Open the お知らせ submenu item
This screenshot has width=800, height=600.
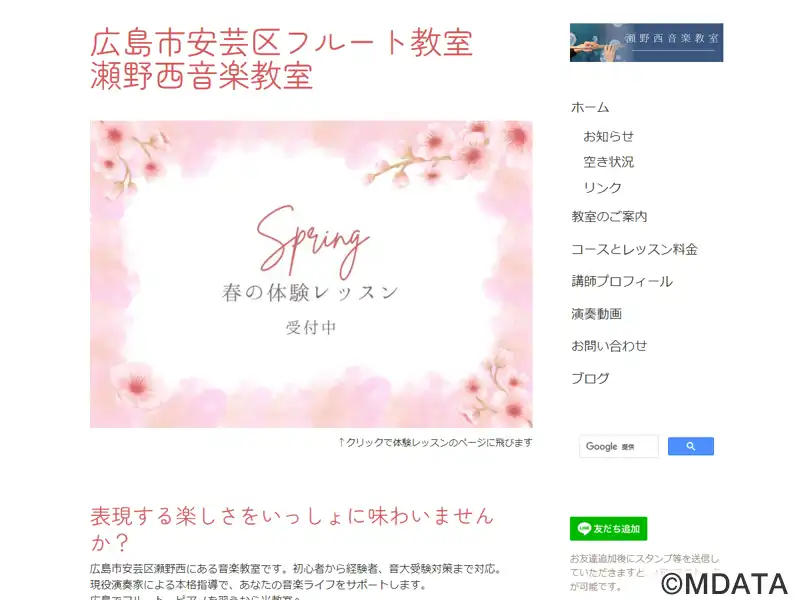[608, 137]
